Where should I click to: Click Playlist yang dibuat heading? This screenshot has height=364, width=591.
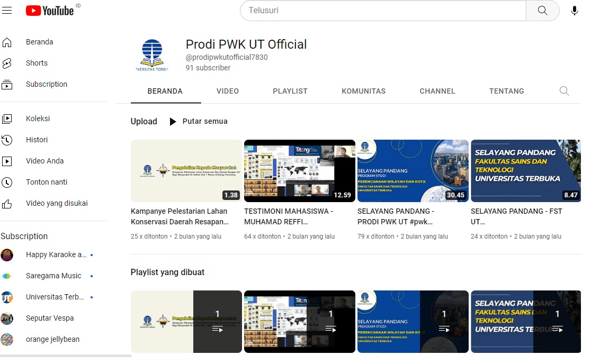point(167,272)
